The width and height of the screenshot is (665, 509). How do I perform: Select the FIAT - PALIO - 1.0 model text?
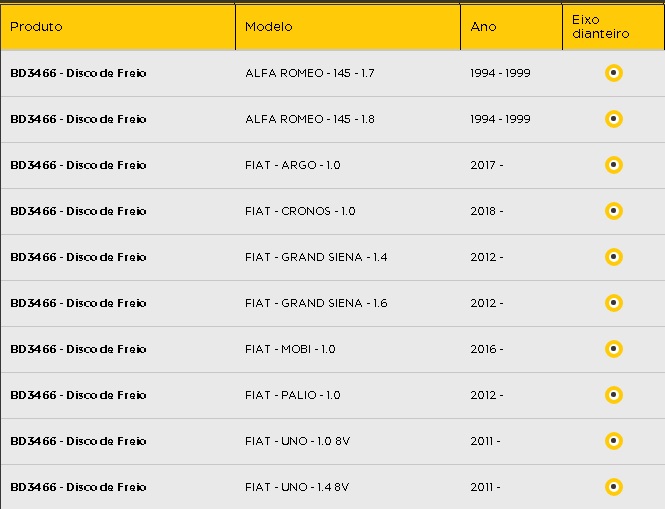point(293,395)
